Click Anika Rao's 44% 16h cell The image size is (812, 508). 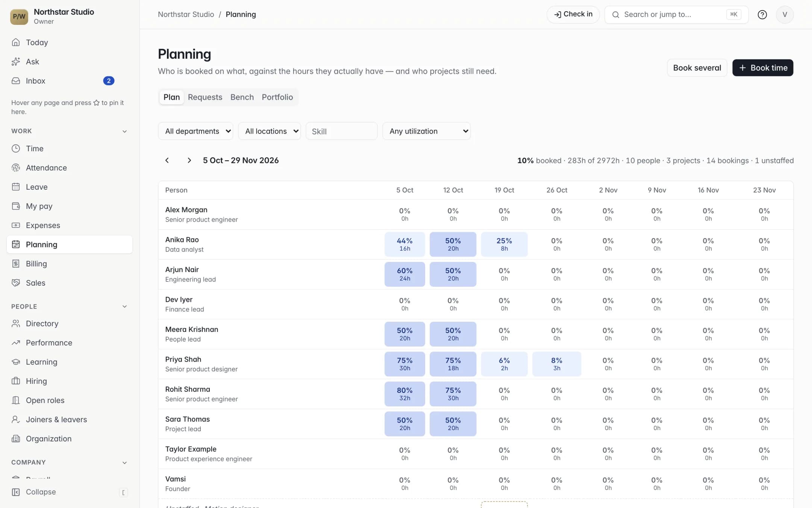click(404, 244)
